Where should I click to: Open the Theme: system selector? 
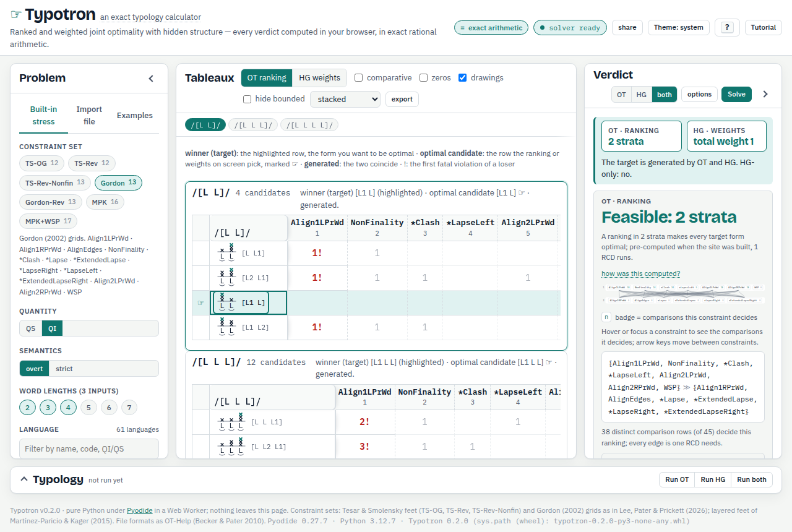pyautogui.click(x=679, y=27)
